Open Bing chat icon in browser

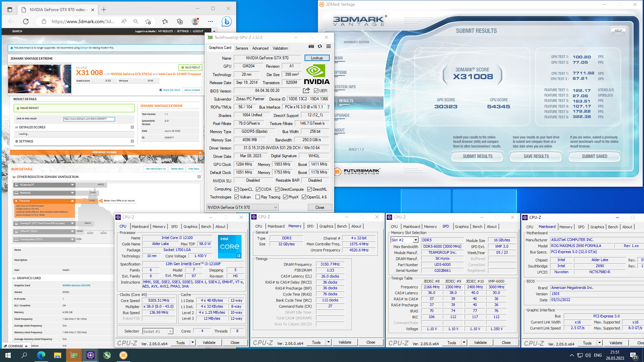(227, 21)
